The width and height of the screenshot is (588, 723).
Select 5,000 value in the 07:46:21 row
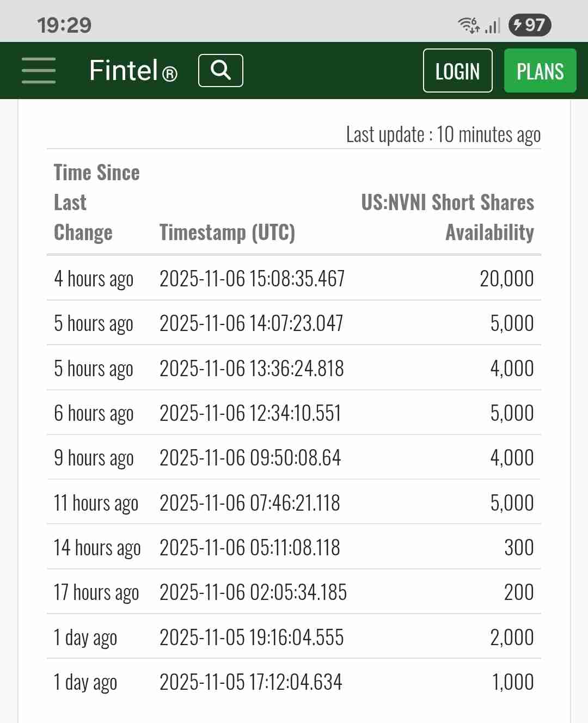pyautogui.click(x=512, y=503)
